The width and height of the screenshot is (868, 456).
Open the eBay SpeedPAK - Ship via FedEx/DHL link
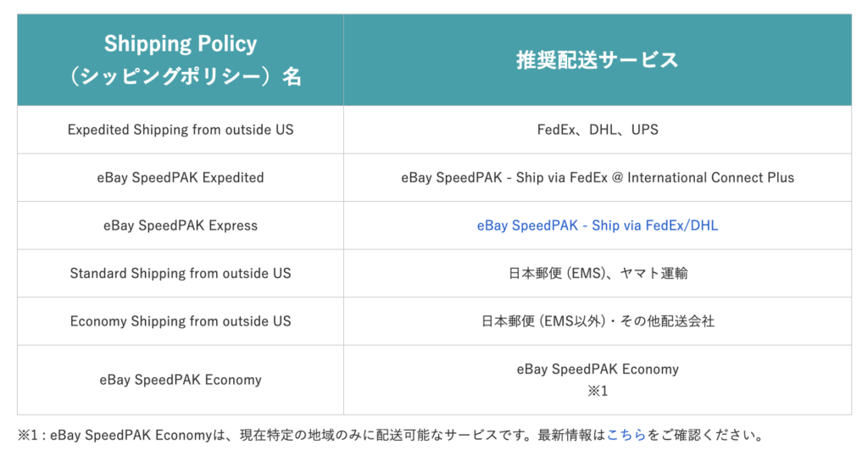598,225
